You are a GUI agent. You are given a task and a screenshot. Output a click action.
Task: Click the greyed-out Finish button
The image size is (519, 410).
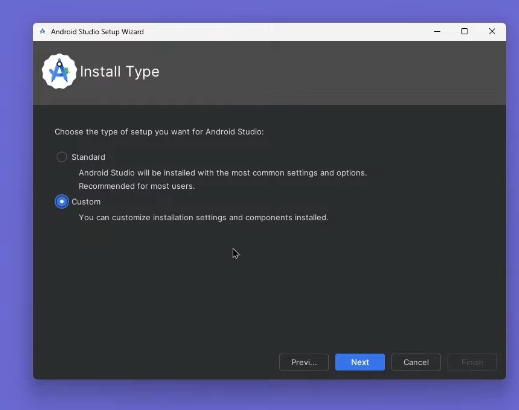pos(472,362)
